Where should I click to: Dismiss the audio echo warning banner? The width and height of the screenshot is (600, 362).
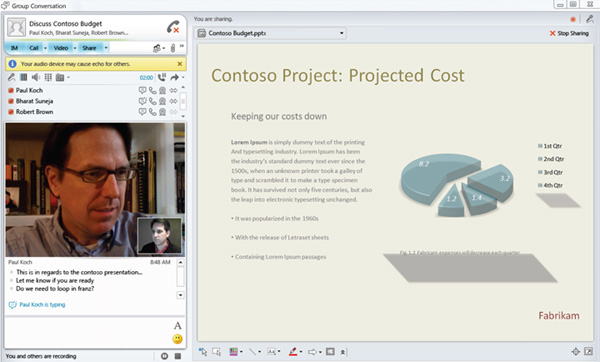pyautogui.click(x=180, y=64)
